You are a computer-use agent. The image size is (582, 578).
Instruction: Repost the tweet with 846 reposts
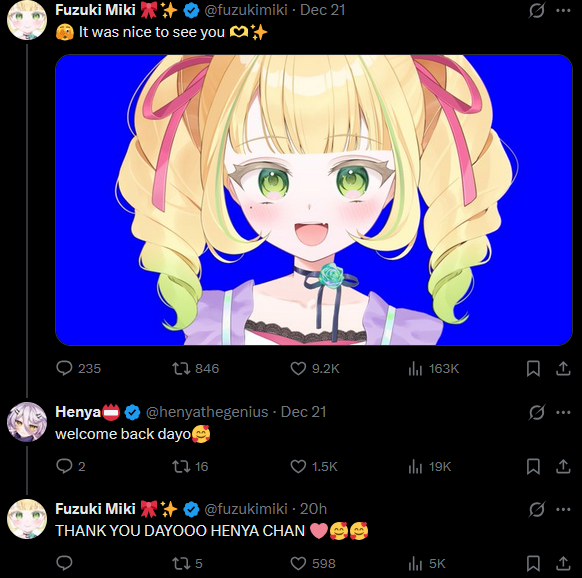pos(196,368)
